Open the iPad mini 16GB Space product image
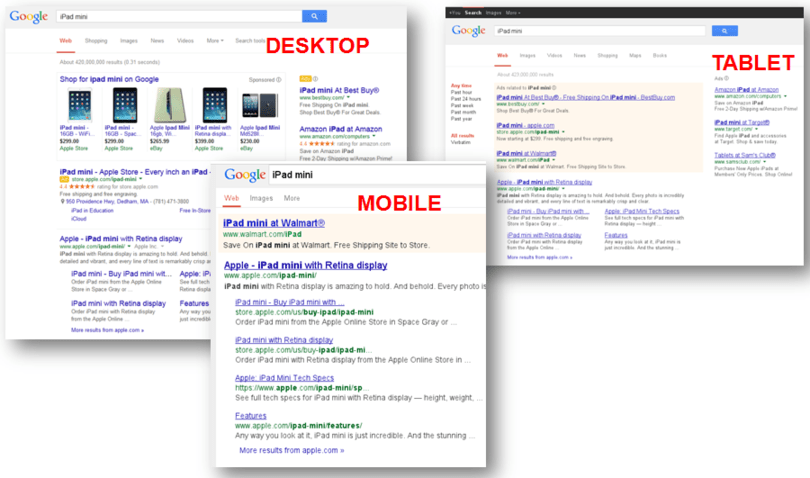 124,105
